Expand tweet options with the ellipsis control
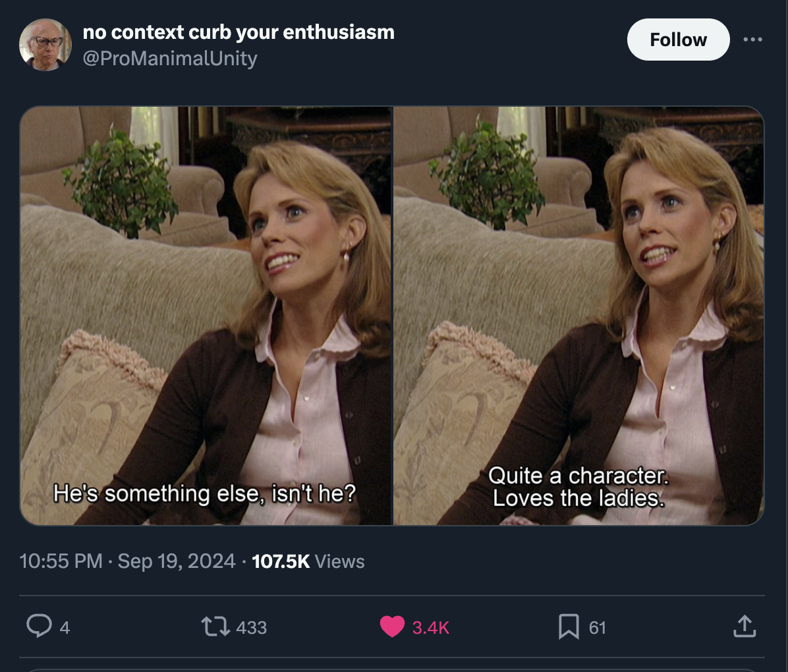Viewport: 788px width, 672px height. click(x=753, y=40)
